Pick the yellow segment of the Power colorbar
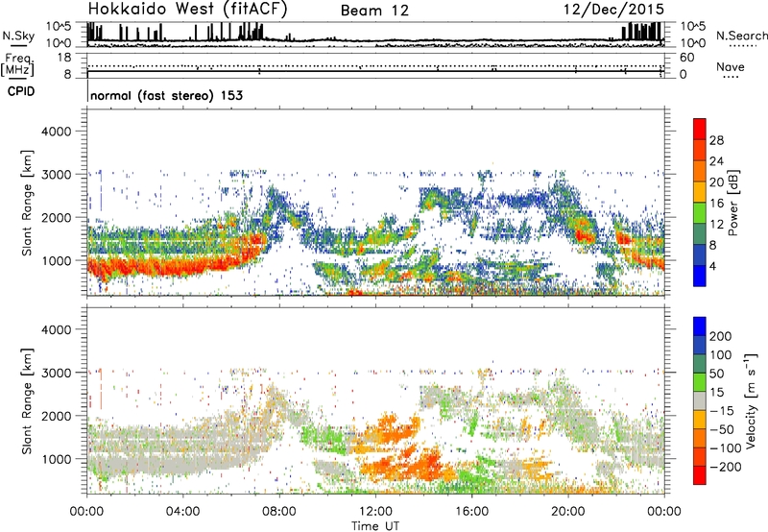This screenshot has width=768, height=532. [700, 192]
